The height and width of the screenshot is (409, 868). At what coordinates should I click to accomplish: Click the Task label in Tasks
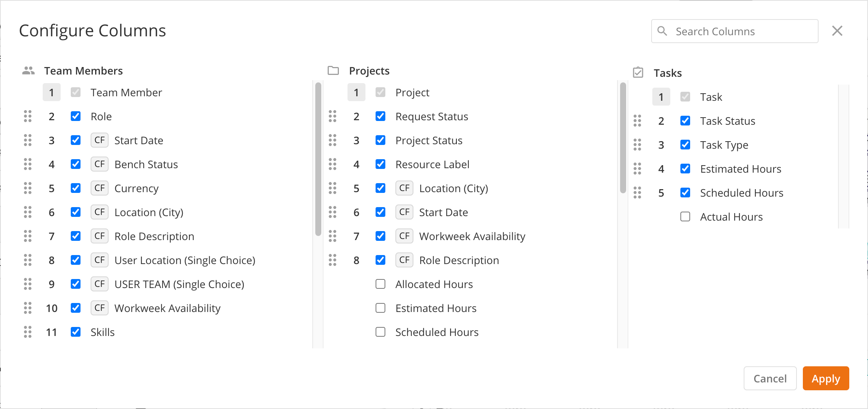[x=711, y=97]
